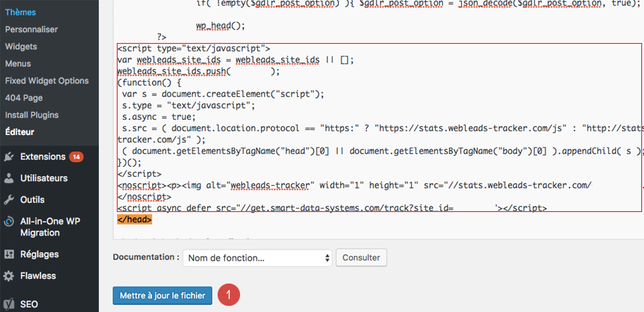Screen dimensions: 644x312
Task: Open the Nom de fonction dropdown
Action: [257, 258]
